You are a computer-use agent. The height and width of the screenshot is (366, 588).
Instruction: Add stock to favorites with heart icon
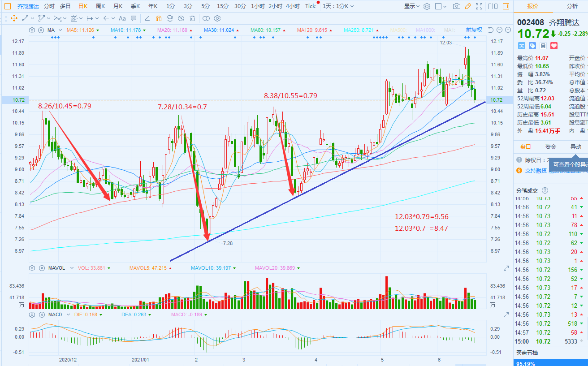tap(554, 46)
